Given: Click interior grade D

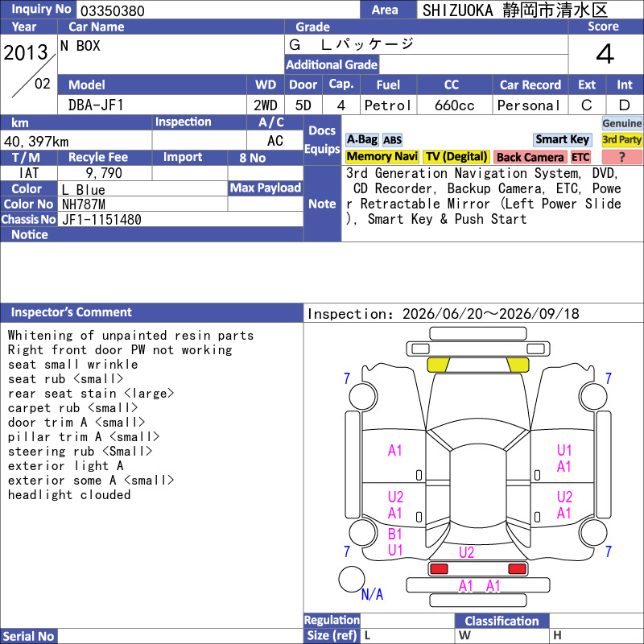Looking at the screenshot, I should (625, 105).
